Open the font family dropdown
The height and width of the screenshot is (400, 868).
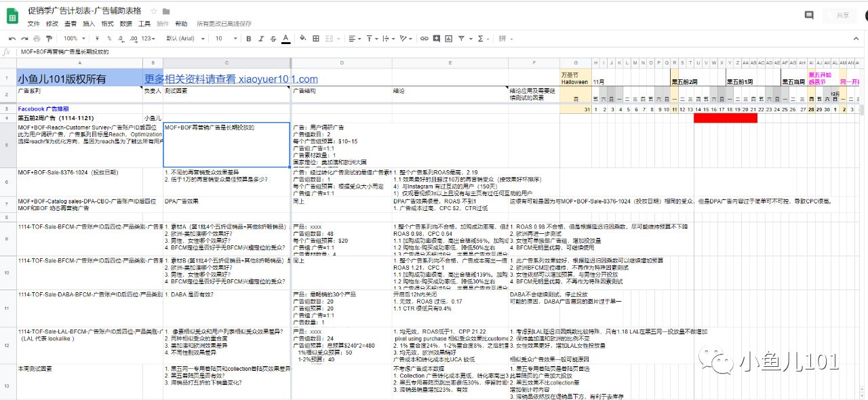click(180, 38)
